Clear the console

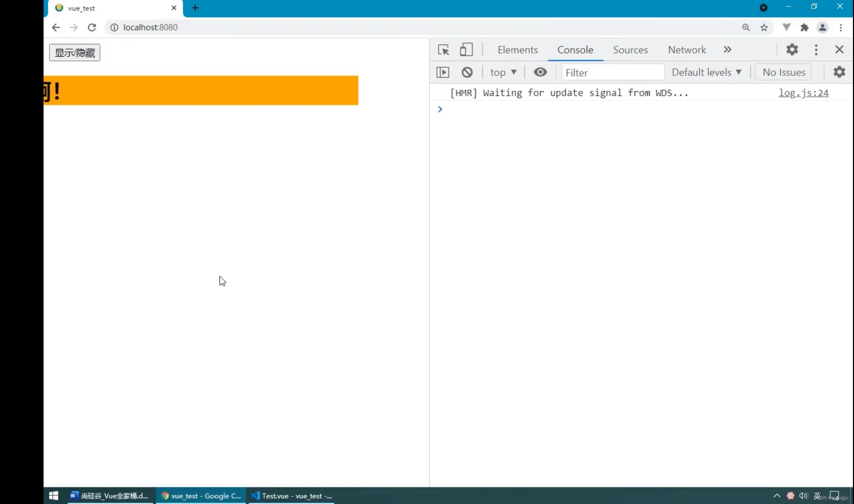click(467, 72)
